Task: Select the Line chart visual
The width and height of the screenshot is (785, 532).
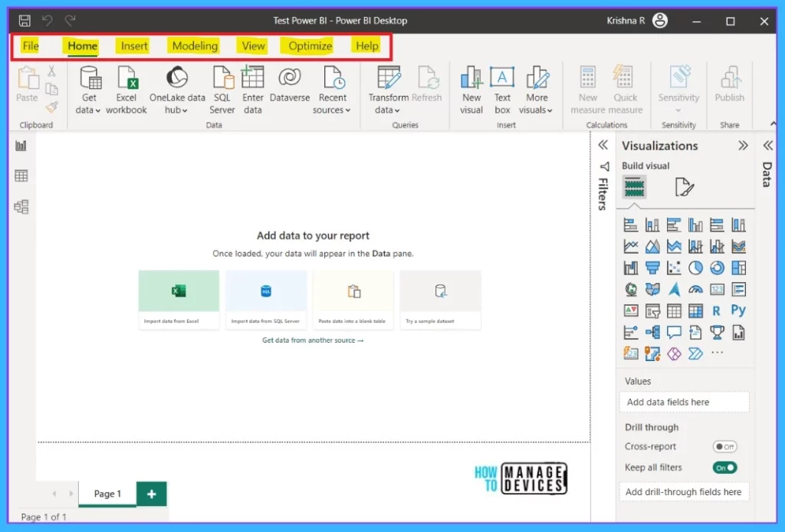Action: coord(631,246)
